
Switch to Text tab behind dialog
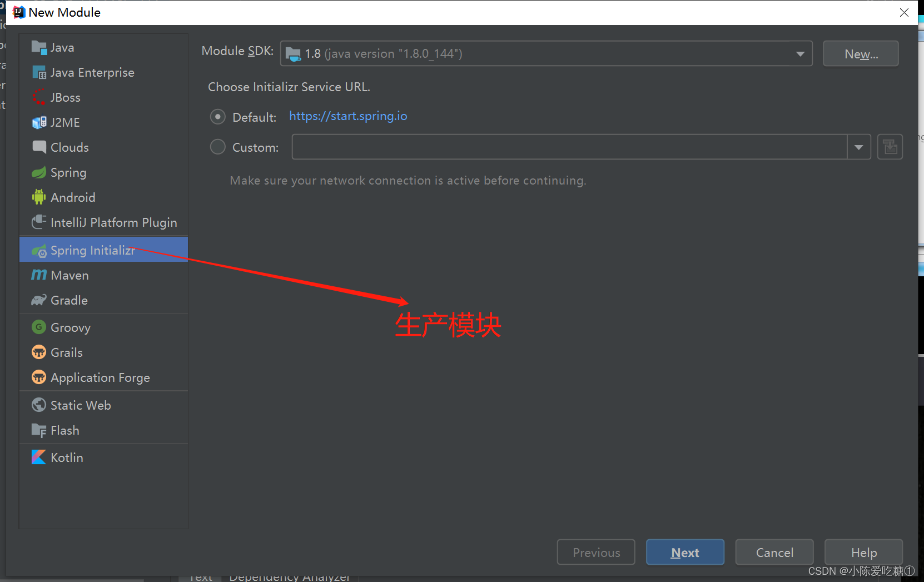click(x=201, y=578)
